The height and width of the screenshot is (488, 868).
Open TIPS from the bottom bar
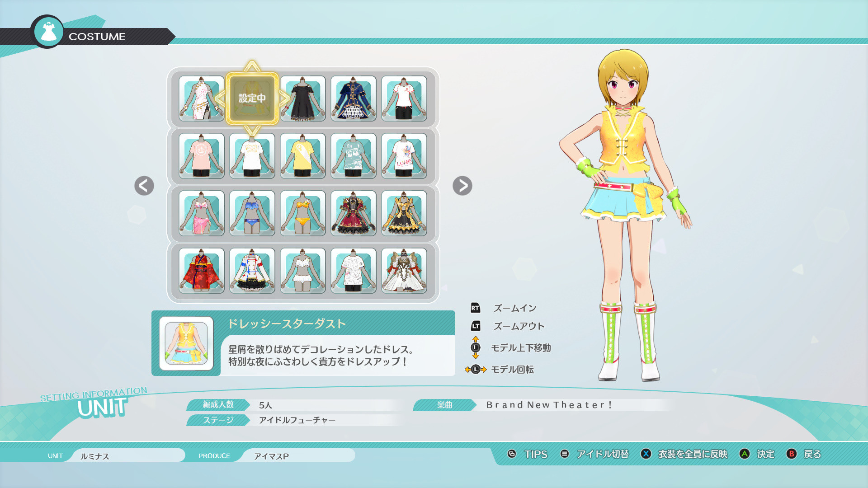(x=535, y=455)
